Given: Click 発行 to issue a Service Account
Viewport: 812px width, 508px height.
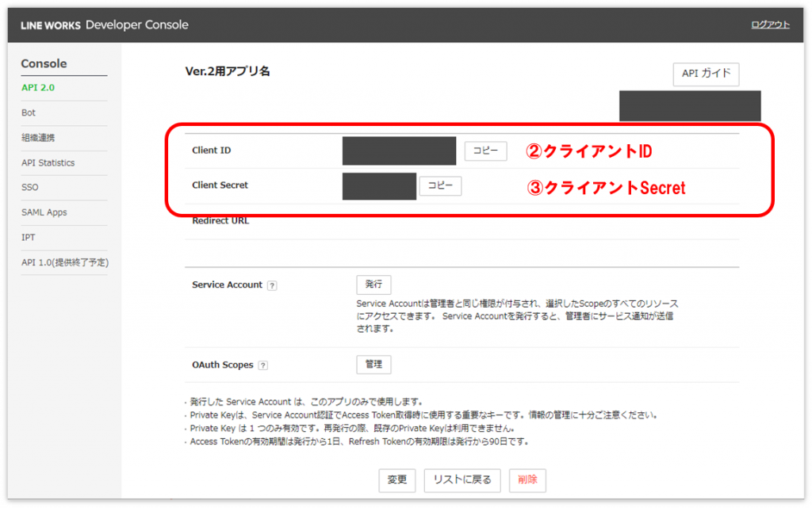Looking at the screenshot, I should (x=373, y=285).
